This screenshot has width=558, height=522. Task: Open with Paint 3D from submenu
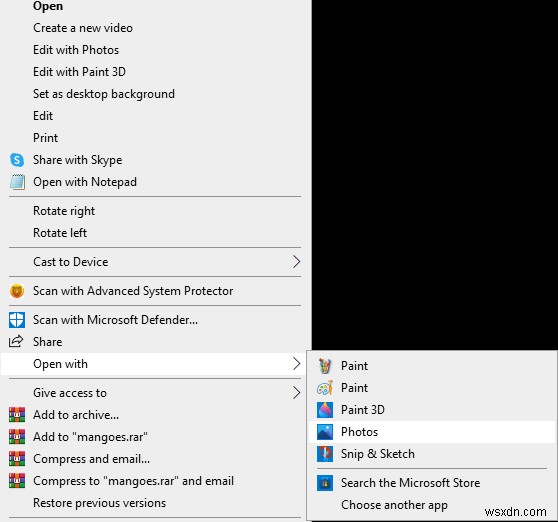click(x=431, y=410)
